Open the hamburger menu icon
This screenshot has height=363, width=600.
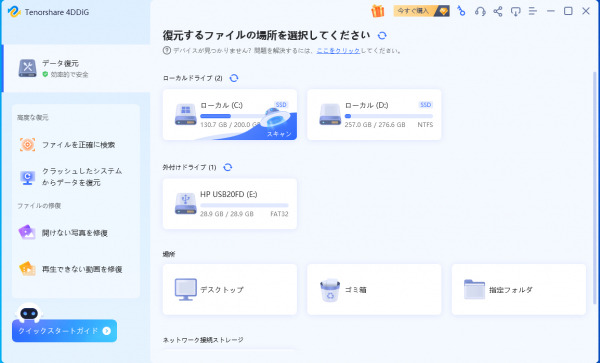tap(533, 11)
